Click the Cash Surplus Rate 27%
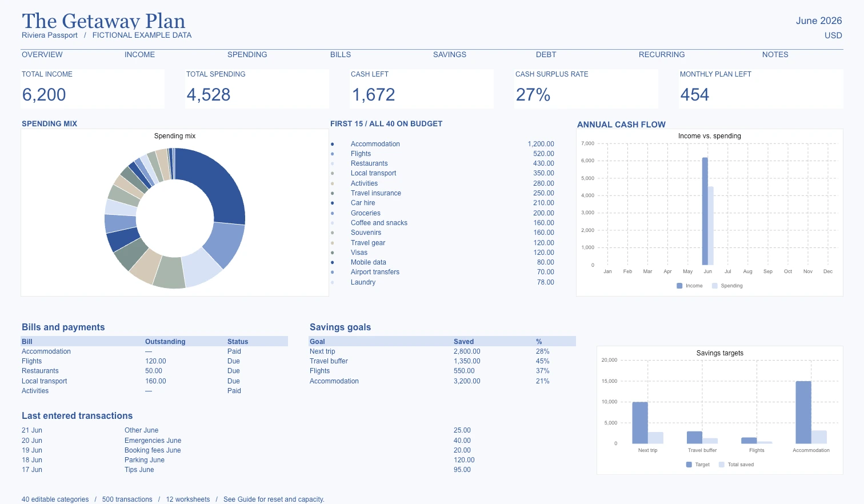The image size is (864, 504). tap(533, 95)
